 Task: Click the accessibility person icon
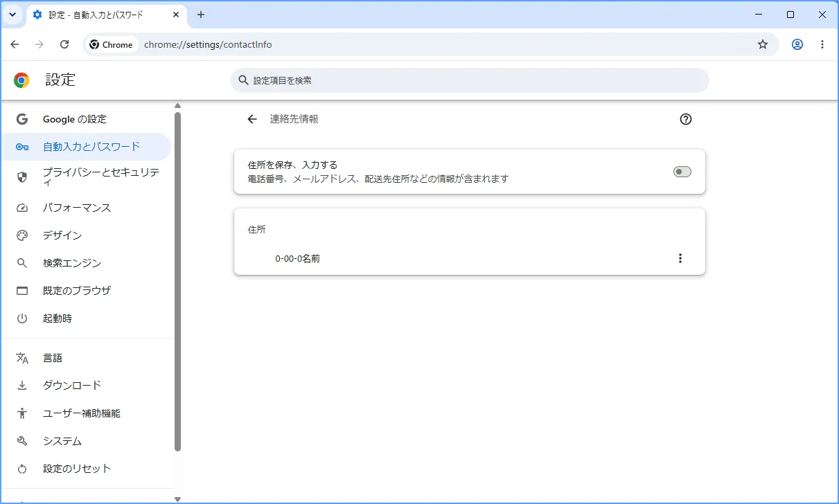[22, 413]
